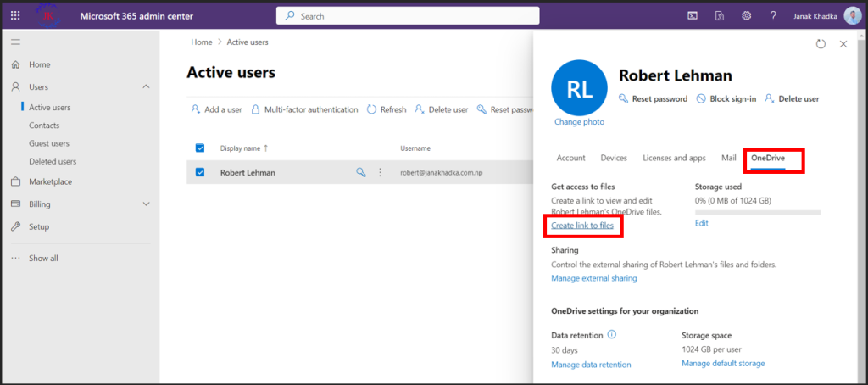Click the Display name sort arrow

click(265, 148)
